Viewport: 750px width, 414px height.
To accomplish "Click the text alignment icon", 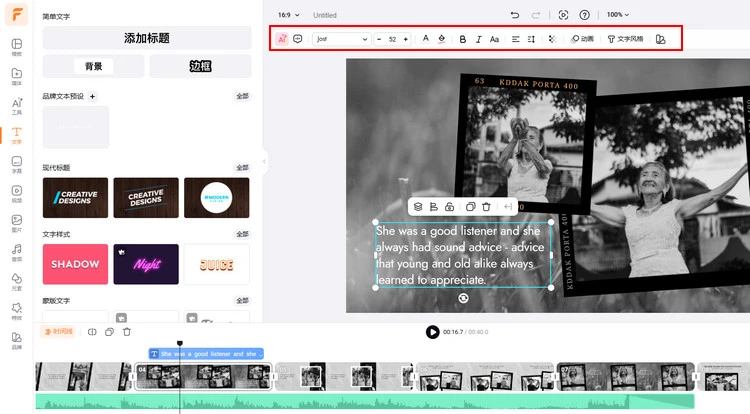I will 516,39.
